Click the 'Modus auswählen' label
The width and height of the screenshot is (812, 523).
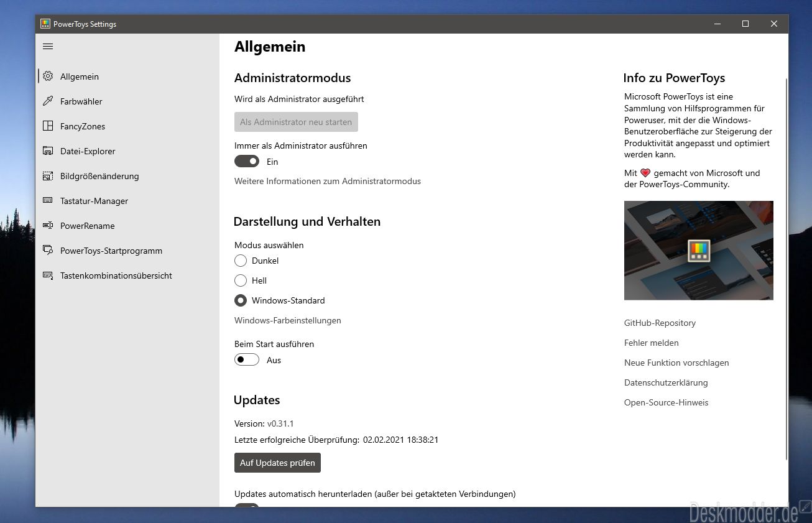click(269, 245)
